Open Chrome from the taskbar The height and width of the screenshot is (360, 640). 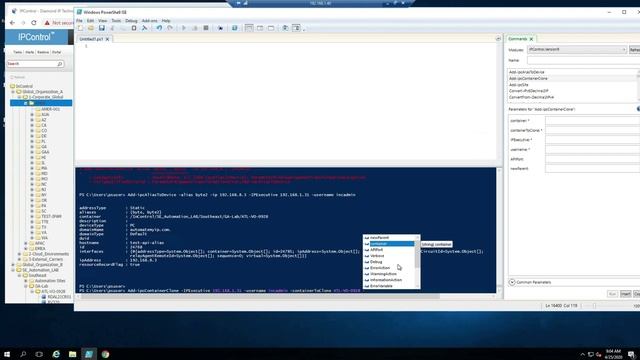pyautogui.click(x=105, y=354)
